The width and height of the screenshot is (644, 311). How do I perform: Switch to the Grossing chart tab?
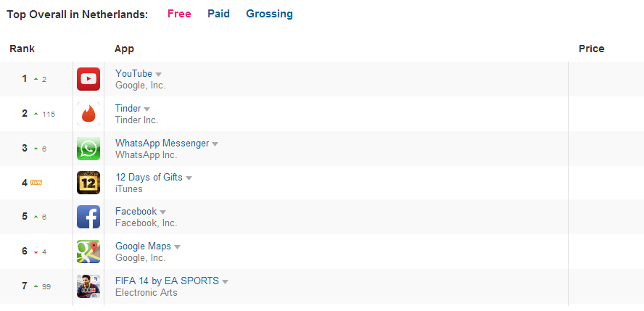[270, 14]
